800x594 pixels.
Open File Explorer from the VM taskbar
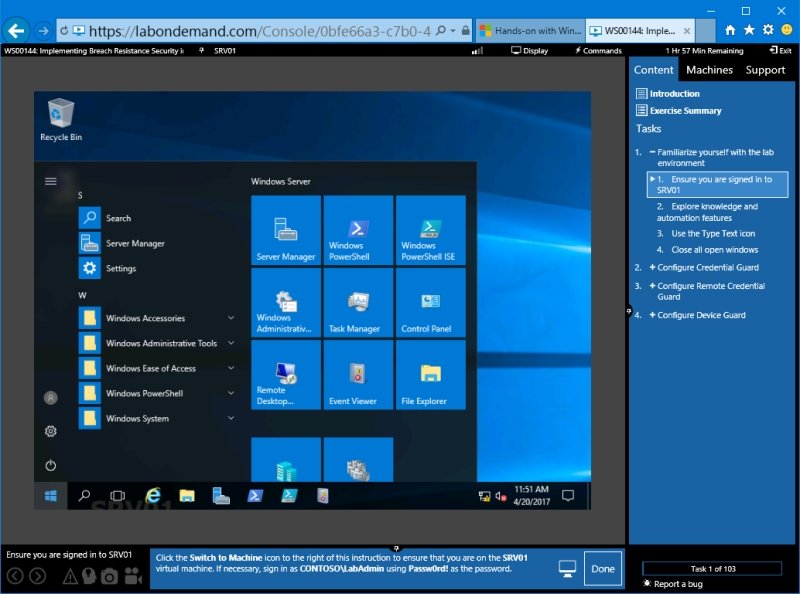187,496
